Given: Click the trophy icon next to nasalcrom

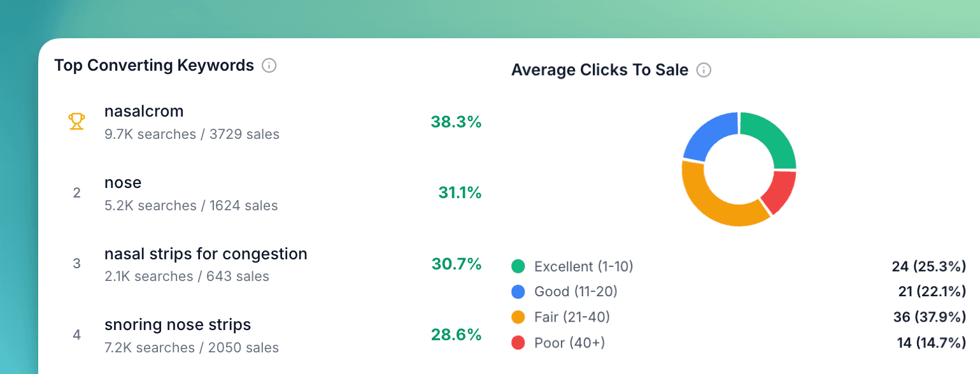Looking at the screenshot, I should pos(76,122).
